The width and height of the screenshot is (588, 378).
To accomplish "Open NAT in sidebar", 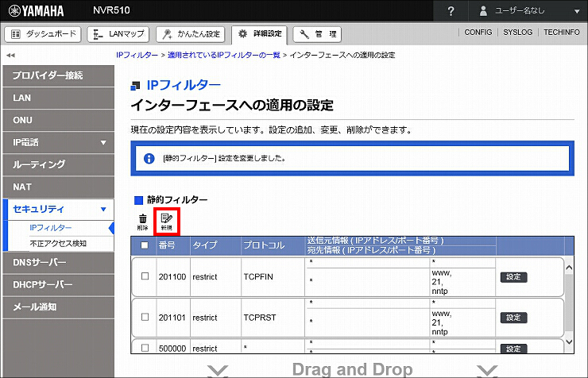I will [59, 187].
